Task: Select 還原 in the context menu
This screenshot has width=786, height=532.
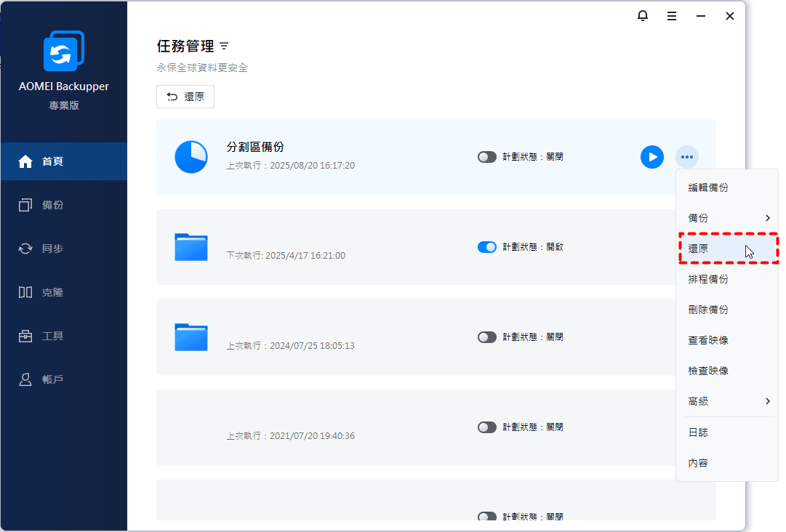Action: (x=727, y=249)
